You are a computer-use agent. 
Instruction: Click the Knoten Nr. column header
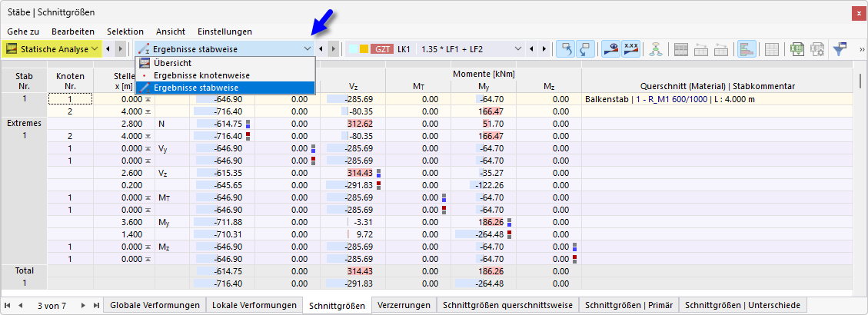click(x=70, y=81)
